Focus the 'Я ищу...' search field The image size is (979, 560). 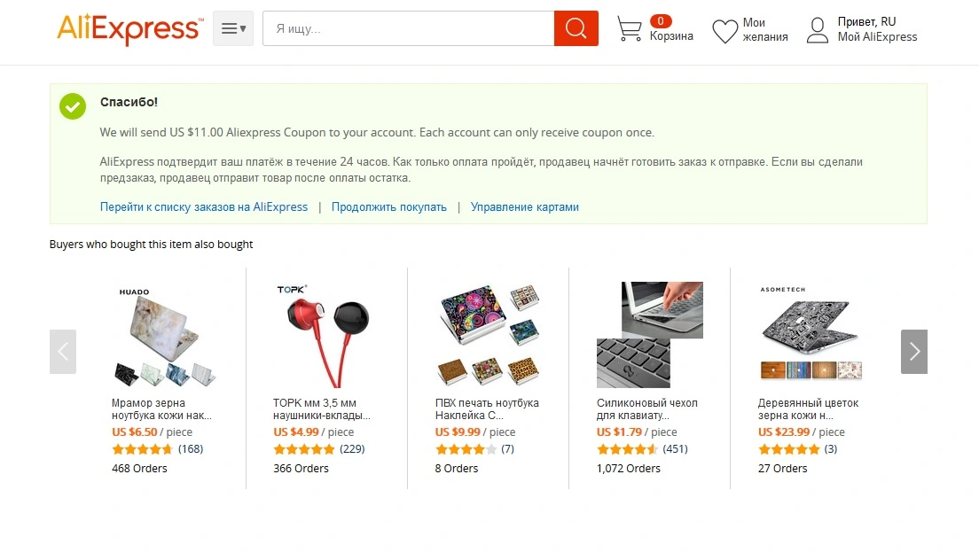[x=408, y=28]
